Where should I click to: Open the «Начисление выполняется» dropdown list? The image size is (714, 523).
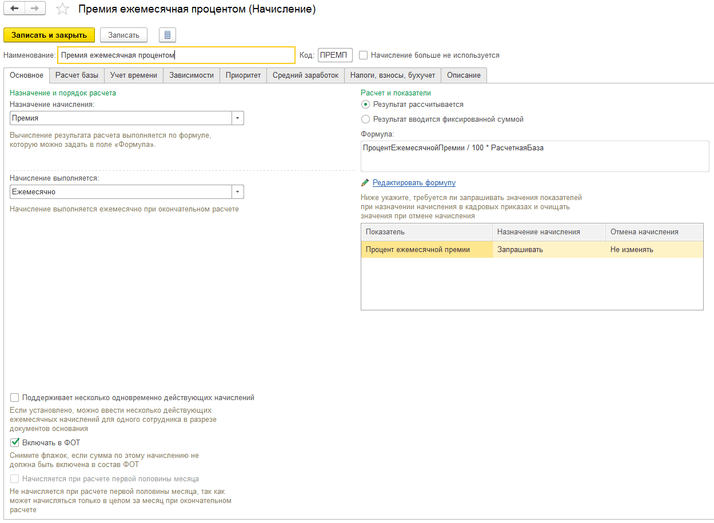click(x=238, y=192)
